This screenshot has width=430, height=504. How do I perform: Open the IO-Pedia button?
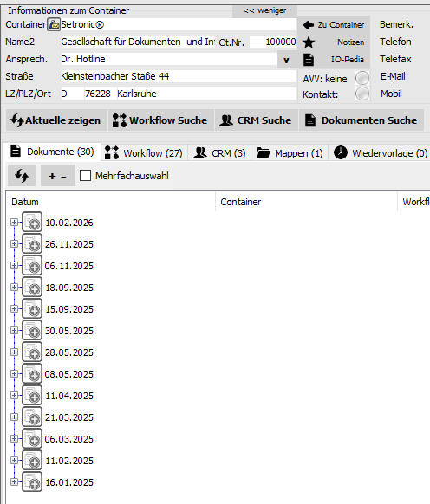tap(334, 60)
